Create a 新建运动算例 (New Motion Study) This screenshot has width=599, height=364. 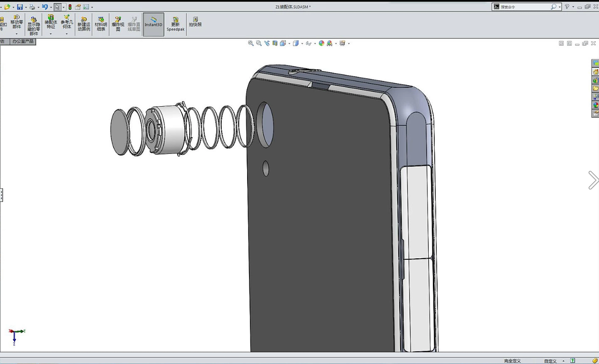84,23
